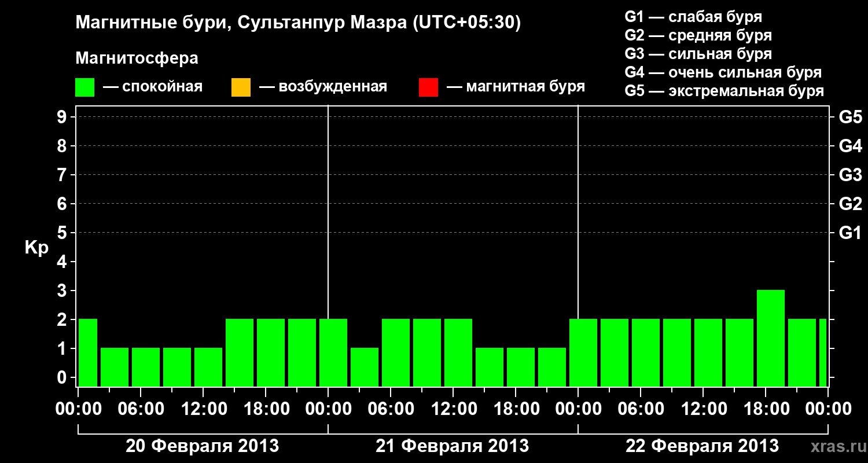Click the "— магнитная буря" legend label
The height and width of the screenshot is (463, 868).
[x=516, y=87]
